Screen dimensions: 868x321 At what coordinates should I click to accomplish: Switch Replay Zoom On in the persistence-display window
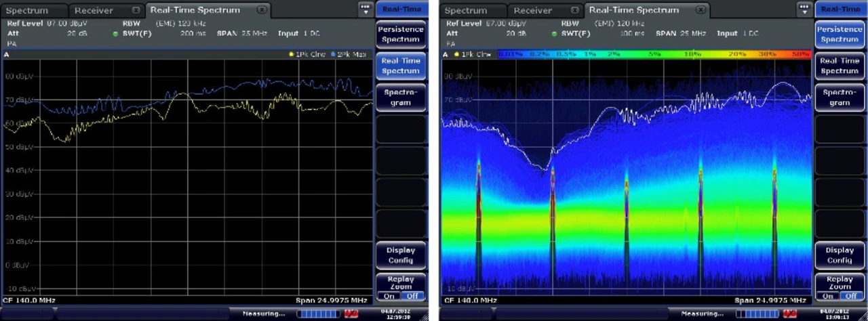[827, 296]
